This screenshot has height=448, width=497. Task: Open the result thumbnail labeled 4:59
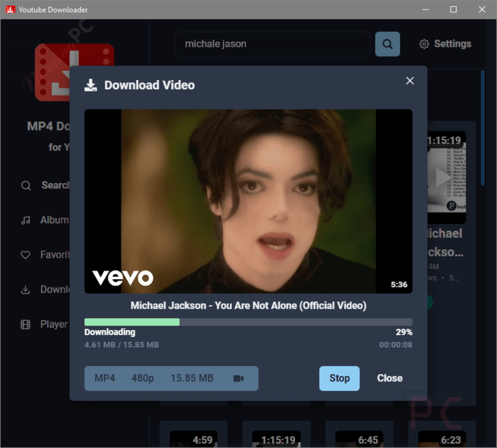[x=193, y=439]
